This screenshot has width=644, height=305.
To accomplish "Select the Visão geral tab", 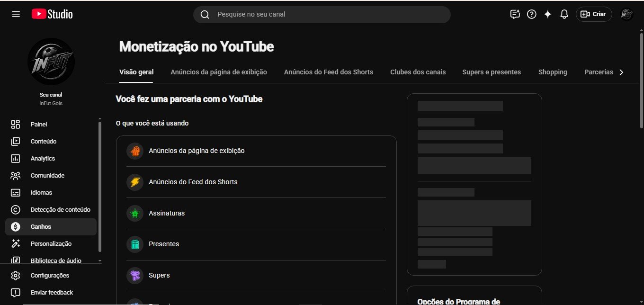I will [x=136, y=72].
